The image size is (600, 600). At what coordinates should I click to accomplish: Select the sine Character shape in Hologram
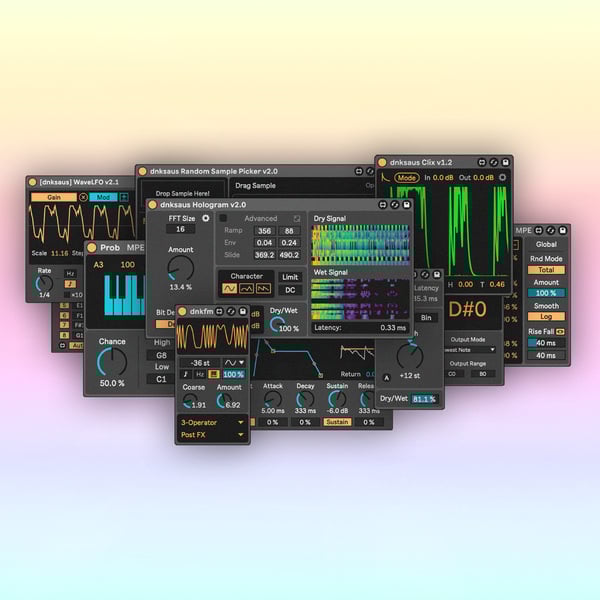(x=230, y=288)
